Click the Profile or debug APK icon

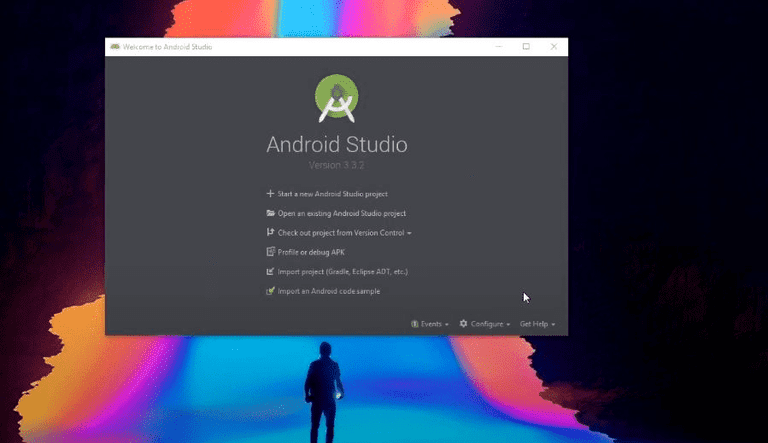pos(270,252)
